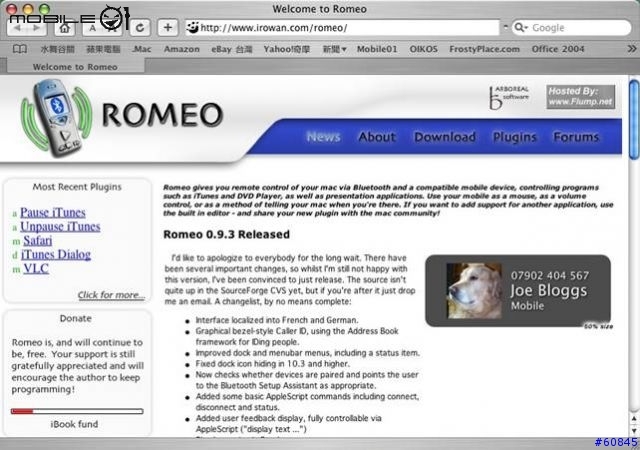Open the Safari plugin link

(x=38, y=241)
